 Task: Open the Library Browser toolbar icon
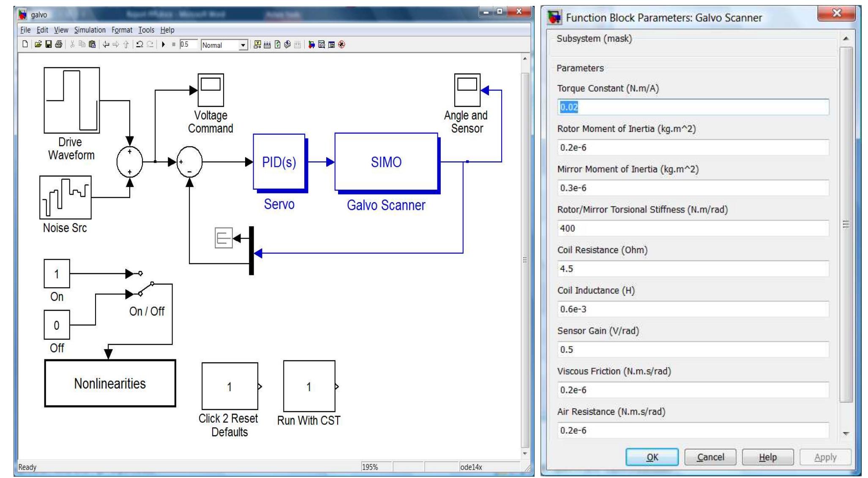click(311, 44)
